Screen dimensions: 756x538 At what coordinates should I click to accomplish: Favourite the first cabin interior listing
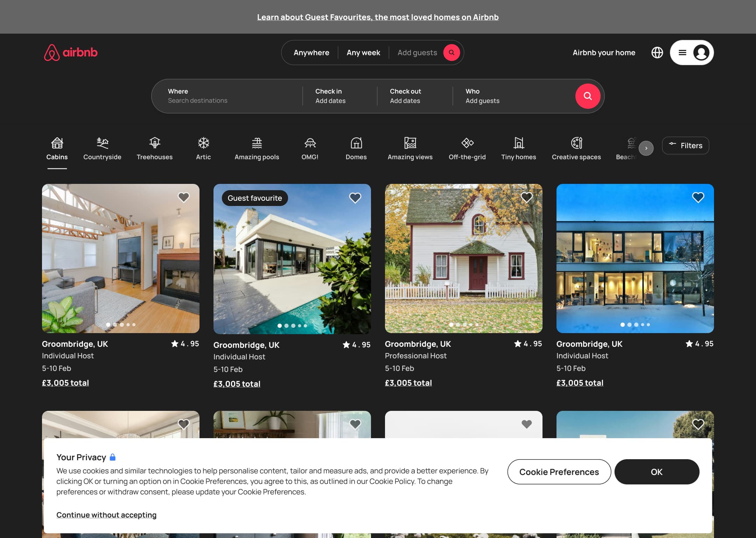(x=183, y=198)
